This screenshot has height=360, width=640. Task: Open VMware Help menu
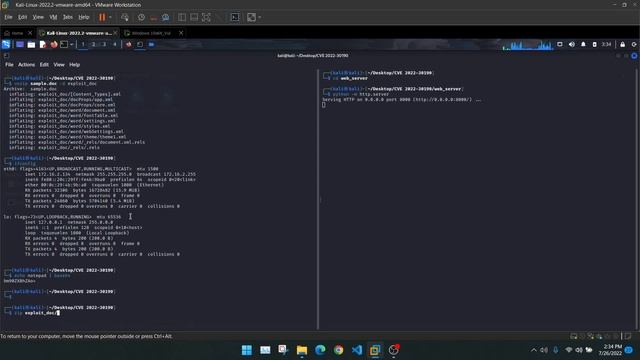pos(84,17)
